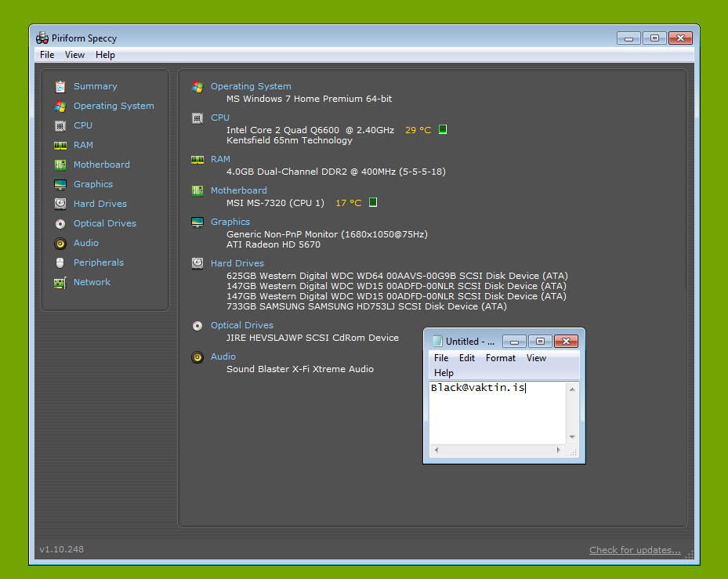
Task: Open Notepad's Format menu
Action: tap(500, 358)
